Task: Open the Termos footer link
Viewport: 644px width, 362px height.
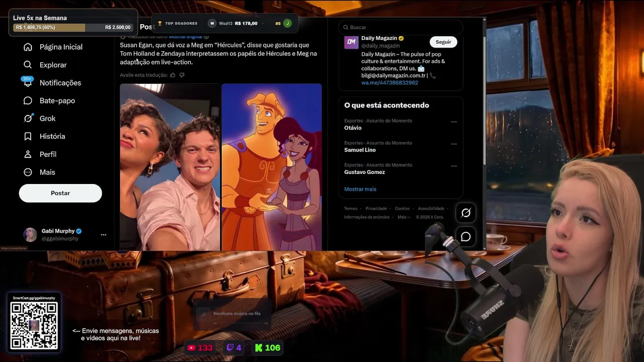Action: pyautogui.click(x=351, y=209)
